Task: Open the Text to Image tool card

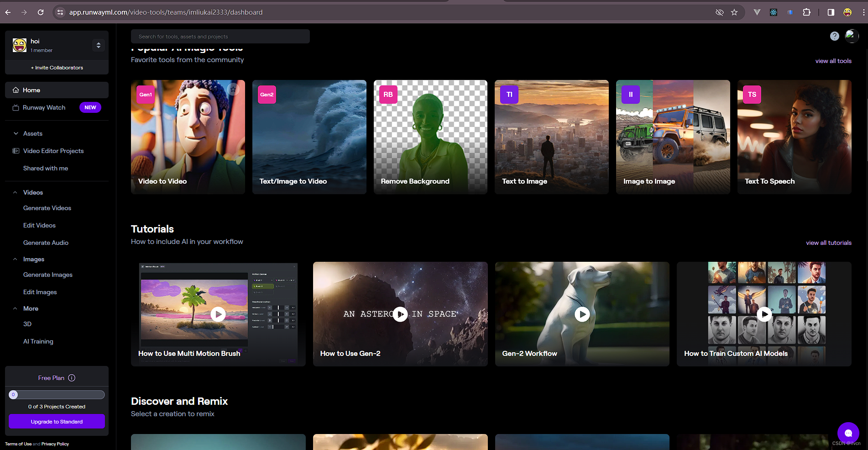Action: tap(552, 137)
